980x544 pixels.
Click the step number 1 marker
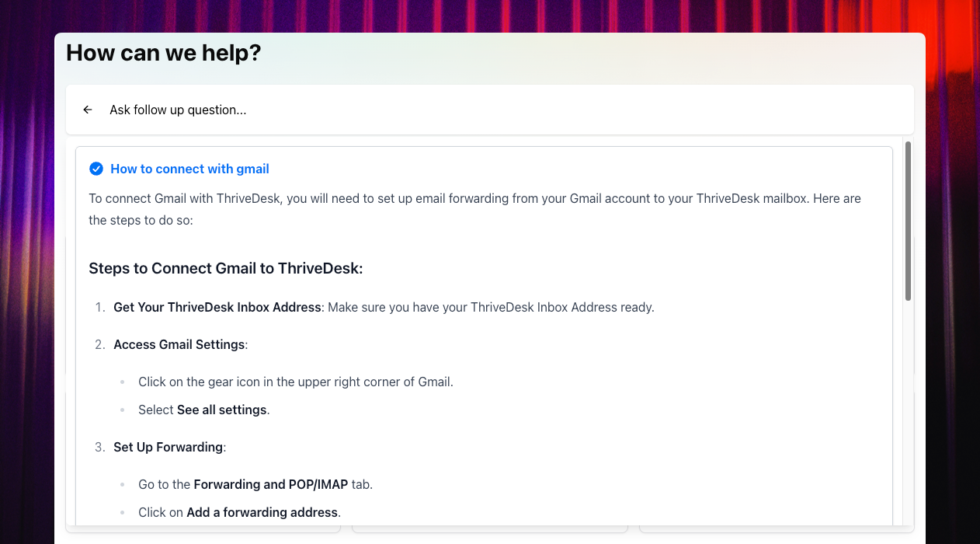99,307
